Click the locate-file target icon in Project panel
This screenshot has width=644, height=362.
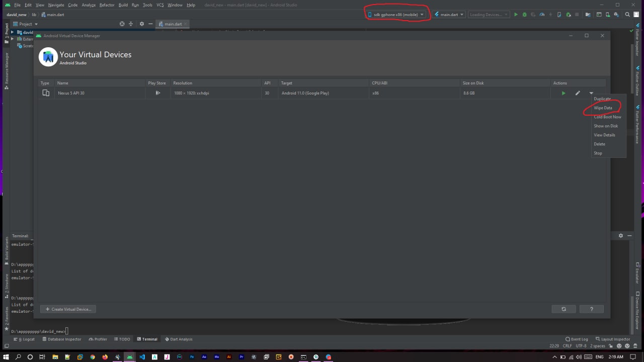pyautogui.click(x=122, y=24)
